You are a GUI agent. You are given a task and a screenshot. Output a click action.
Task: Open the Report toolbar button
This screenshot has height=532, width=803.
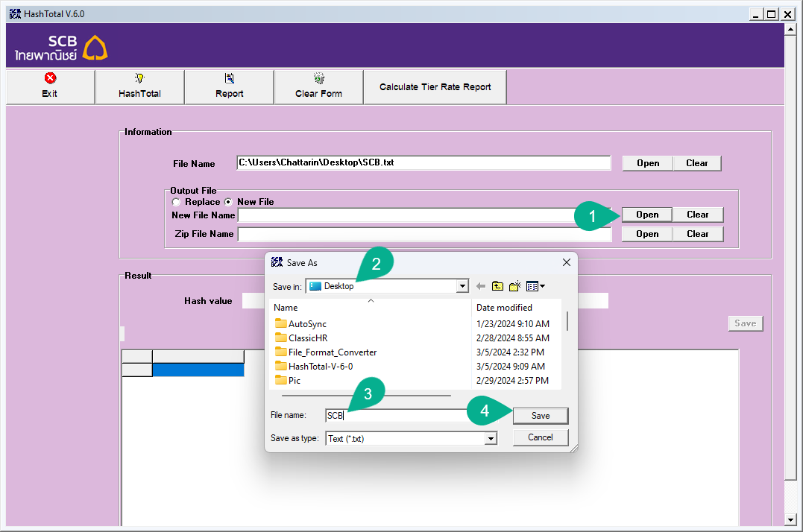pos(230,86)
